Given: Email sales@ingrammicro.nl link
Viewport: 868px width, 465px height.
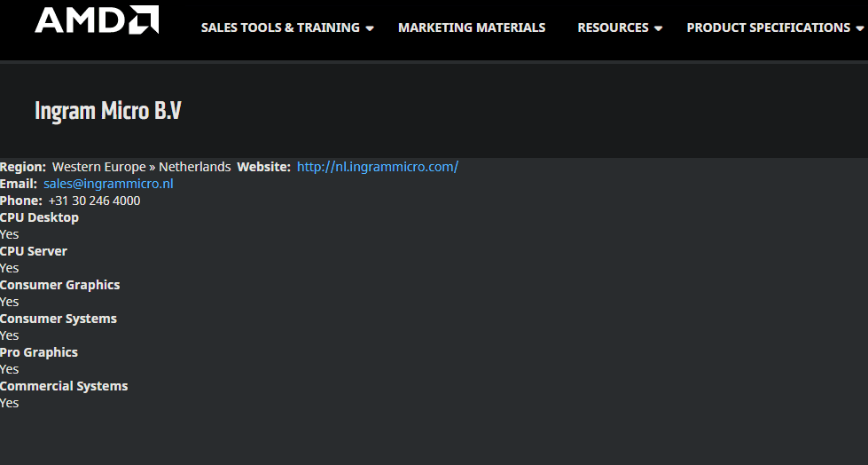Looking at the screenshot, I should tap(108, 184).
